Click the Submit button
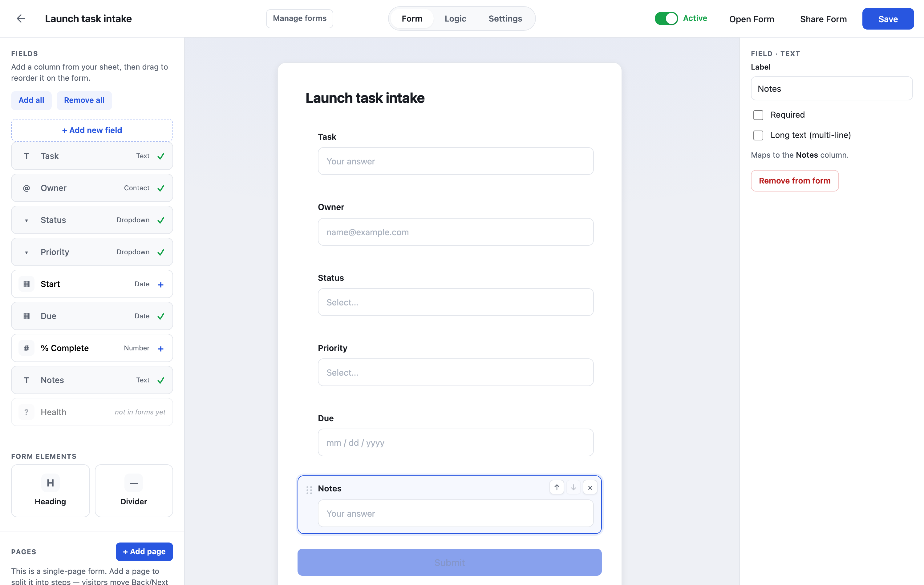Viewport: 924px width, 585px height. pos(449,562)
